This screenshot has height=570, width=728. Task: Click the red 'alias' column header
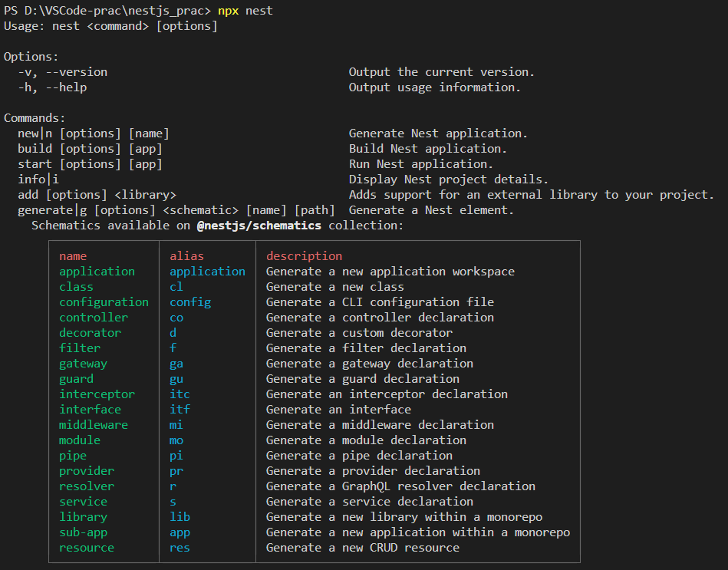click(x=186, y=256)
